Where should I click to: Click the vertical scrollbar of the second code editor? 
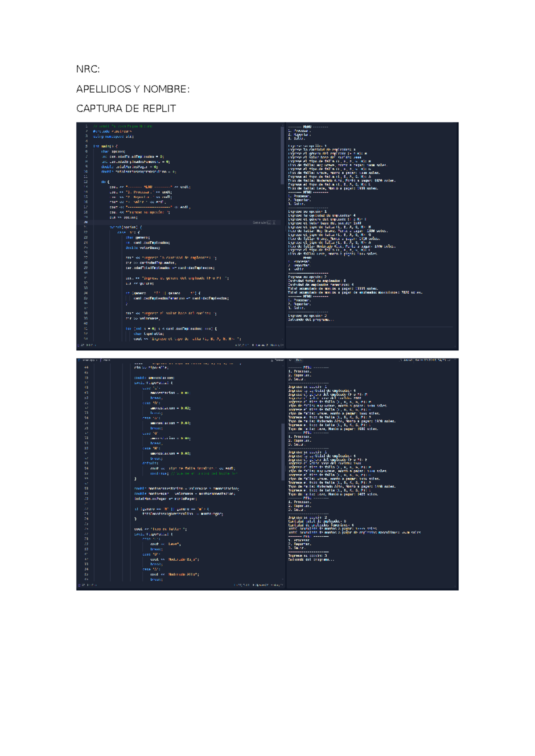pos(283,451)
